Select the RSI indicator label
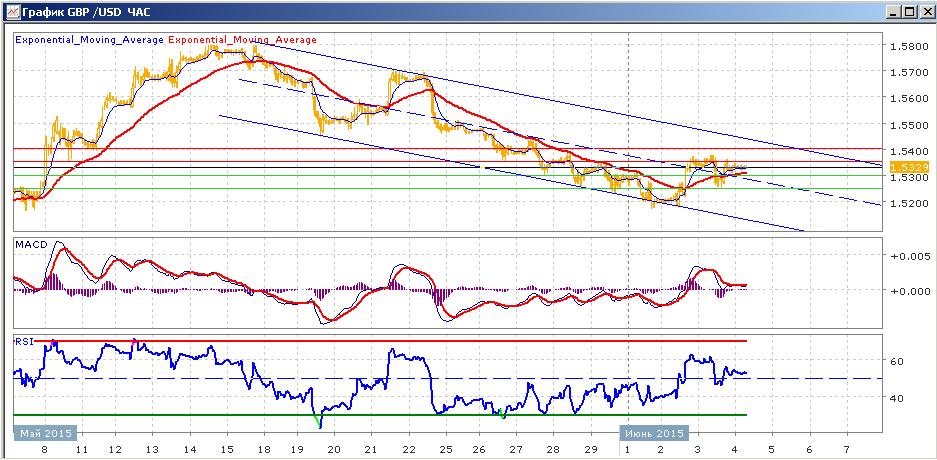Viewport: 937px width, 460px height. [23, 341]
